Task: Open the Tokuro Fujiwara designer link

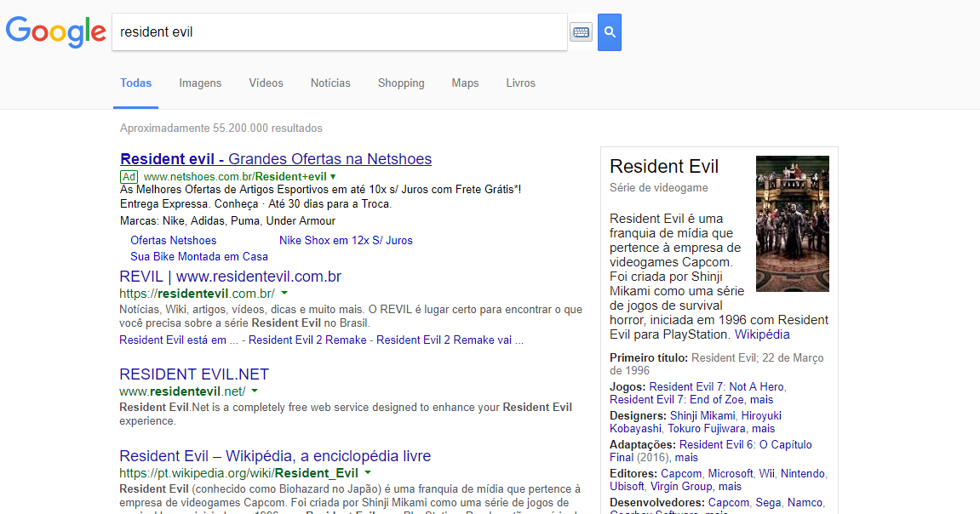Action: point(706,428)
